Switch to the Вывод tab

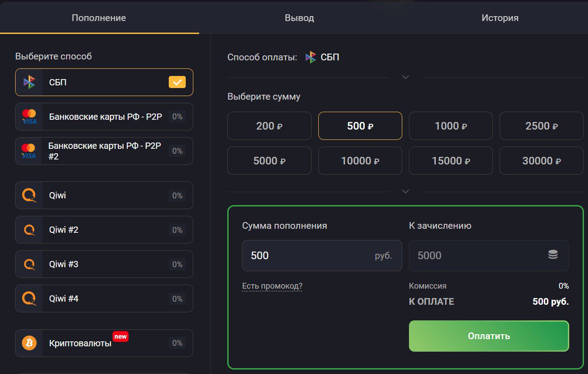pyautogui.click(x=299, y=18)
